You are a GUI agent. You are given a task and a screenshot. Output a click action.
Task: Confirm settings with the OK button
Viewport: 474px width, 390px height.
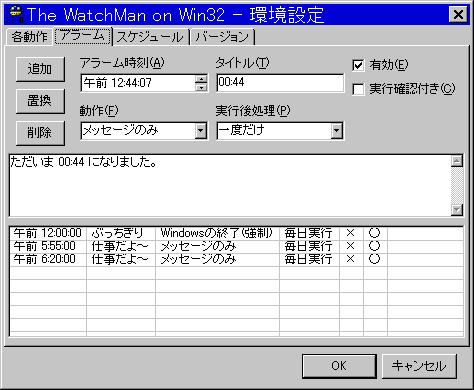[339, 366]
